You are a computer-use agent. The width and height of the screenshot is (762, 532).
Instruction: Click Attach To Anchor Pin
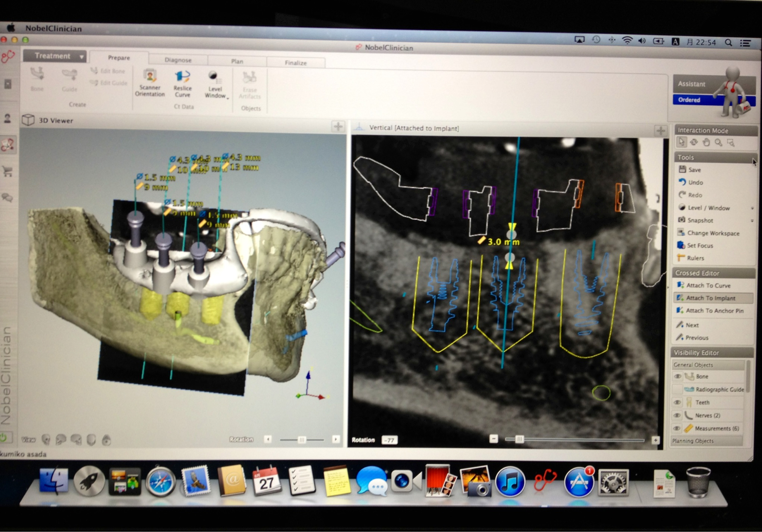point(710,311)
